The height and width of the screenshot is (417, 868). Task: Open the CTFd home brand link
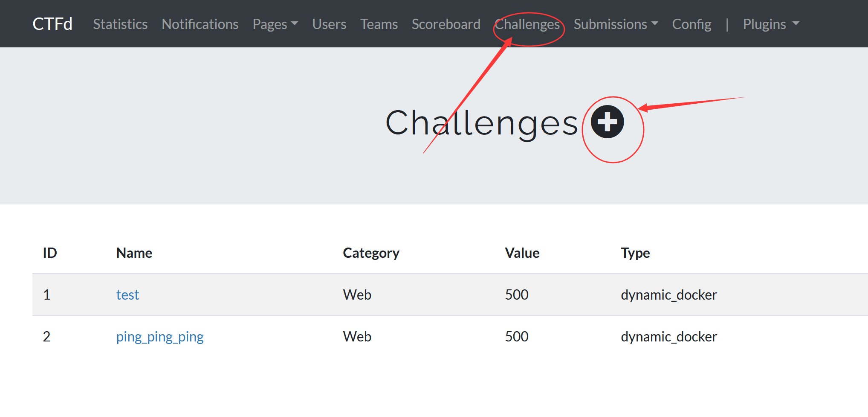point(52,24)
